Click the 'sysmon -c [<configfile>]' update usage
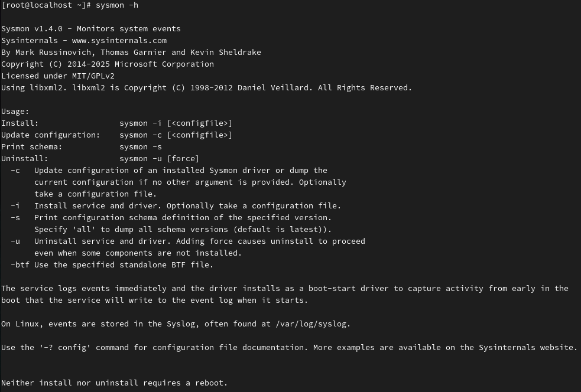This screenshot has width=581, height=392. click(x=176, y=135)
